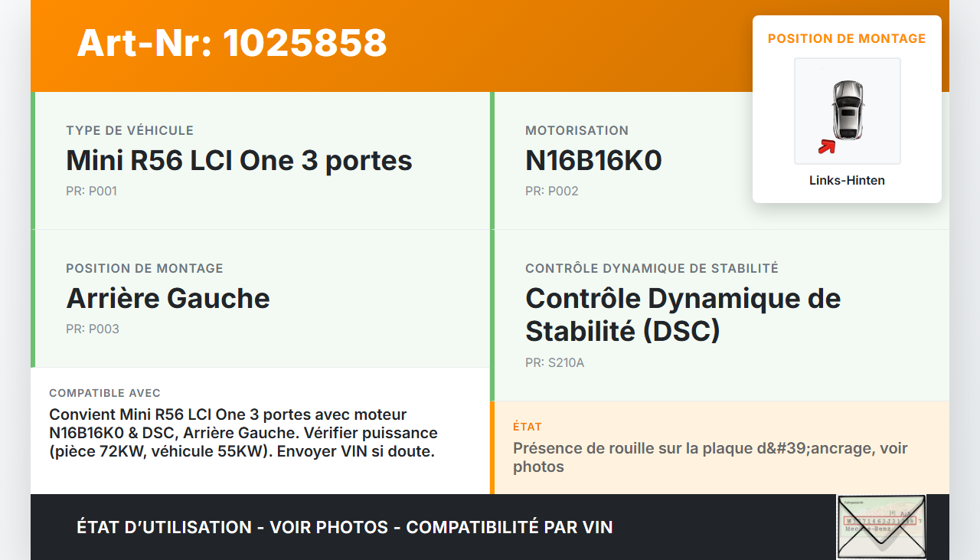Click the orange POSITION DE MONTAGE card title

coord(847,38)
